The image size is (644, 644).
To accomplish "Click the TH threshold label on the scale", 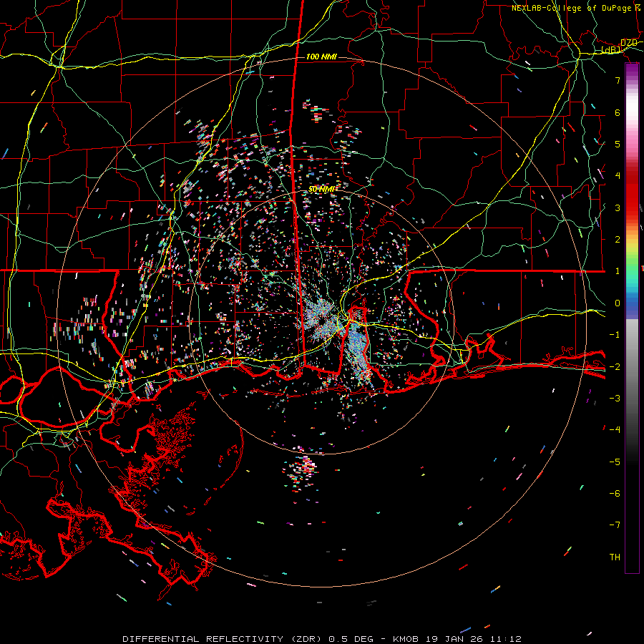I will [615, 557].
